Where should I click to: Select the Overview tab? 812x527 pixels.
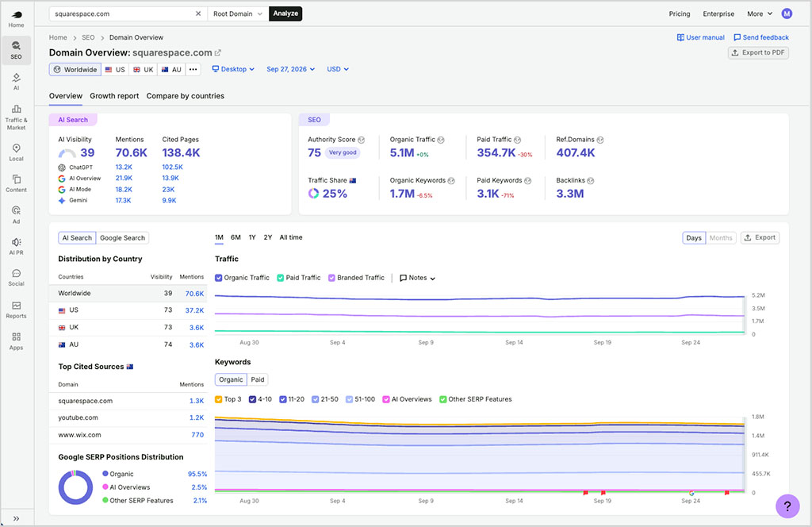click(65, 96)
